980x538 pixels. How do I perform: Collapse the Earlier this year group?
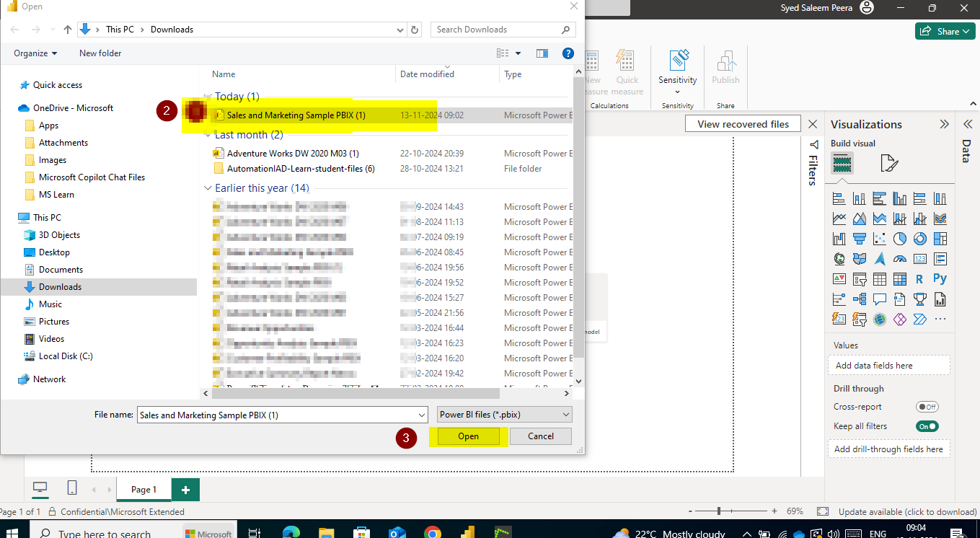[x=208, y=188]
